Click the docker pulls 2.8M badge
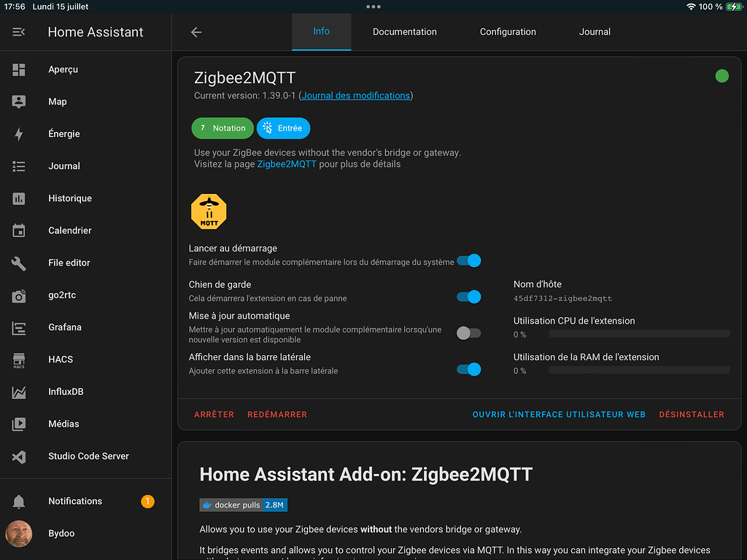This screenshot has height=560, width=747. point(244,505)
